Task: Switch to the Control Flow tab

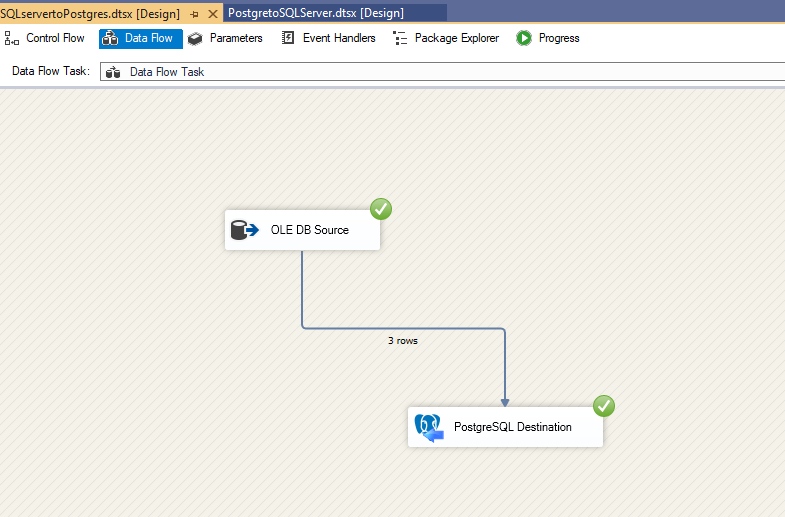Action: tap(45, 39)
